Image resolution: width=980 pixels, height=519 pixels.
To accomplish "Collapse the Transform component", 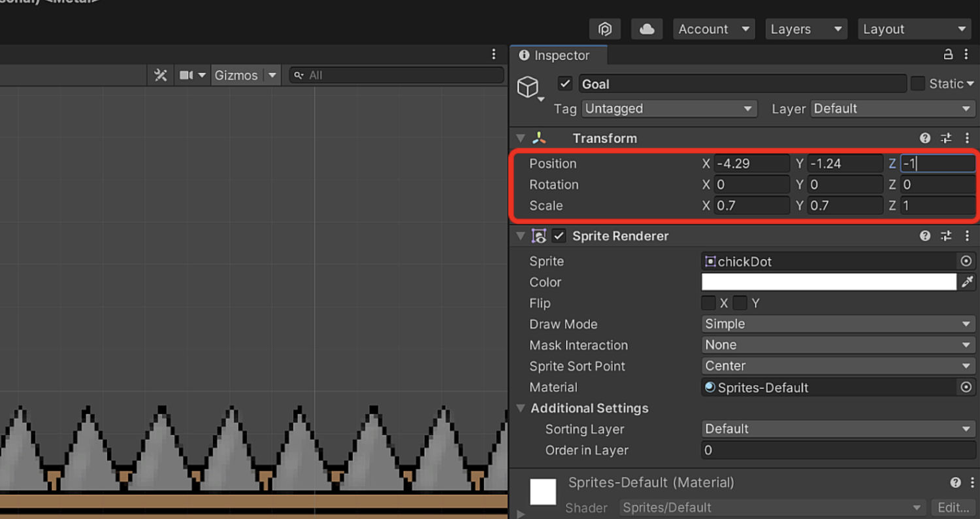I will [x=521, y=138].
